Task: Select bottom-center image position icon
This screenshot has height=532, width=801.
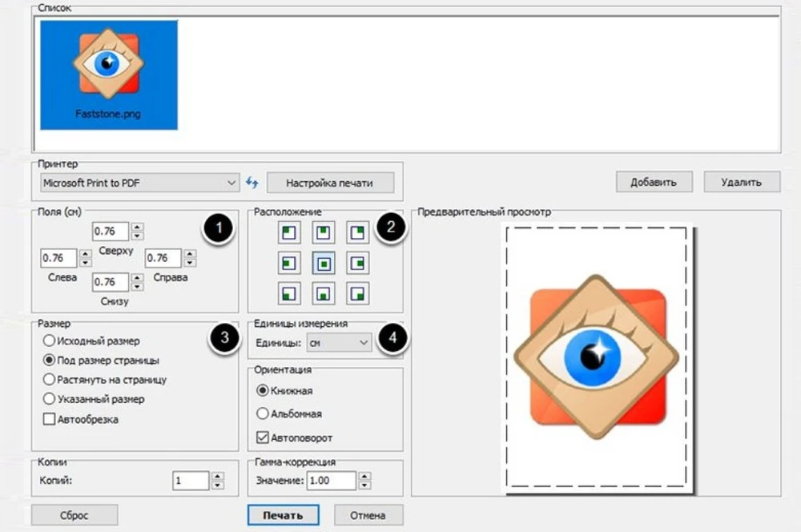Action: pyautogui.click(x=323, y=292)
